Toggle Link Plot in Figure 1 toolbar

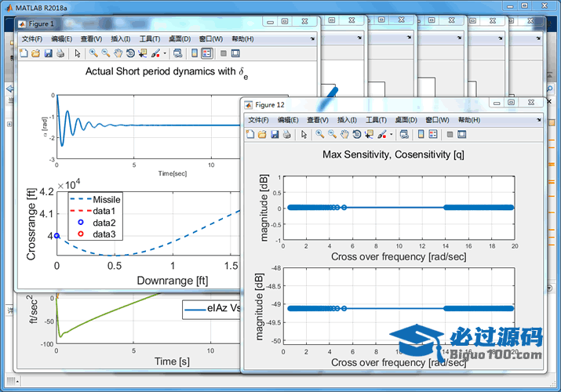click(178, 53)
